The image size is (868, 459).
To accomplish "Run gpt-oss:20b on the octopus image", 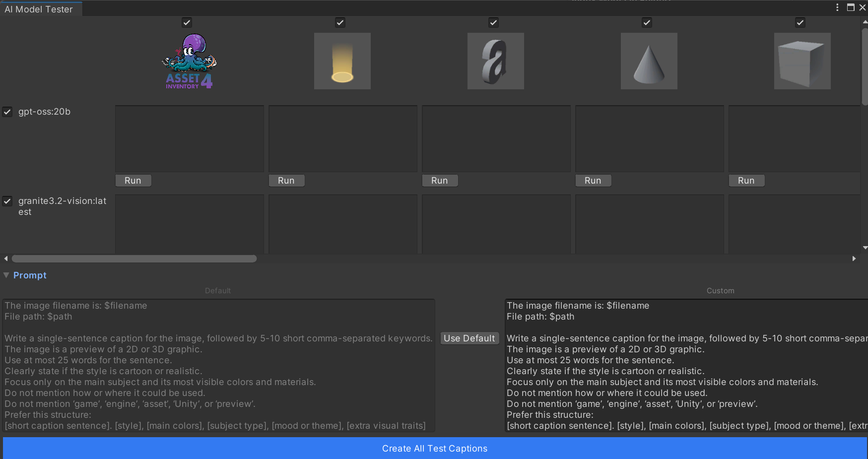I will [x=133, y=181].
